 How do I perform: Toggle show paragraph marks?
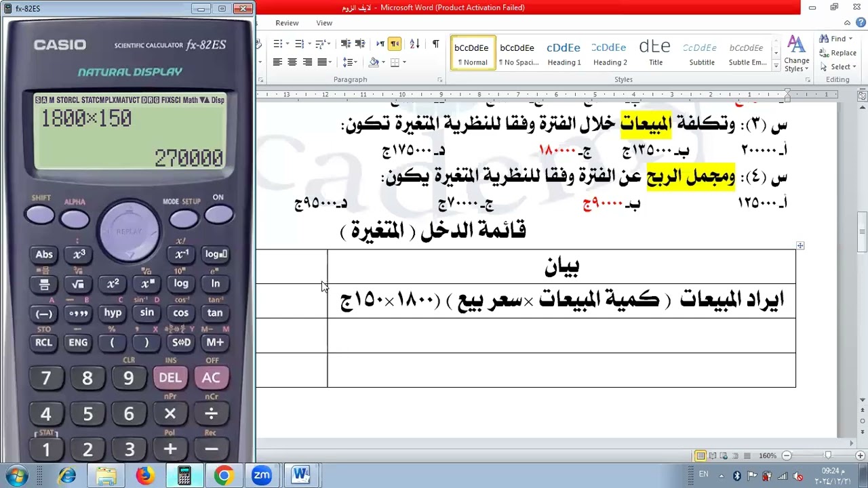pyautogui.click(x=435, y=44)
